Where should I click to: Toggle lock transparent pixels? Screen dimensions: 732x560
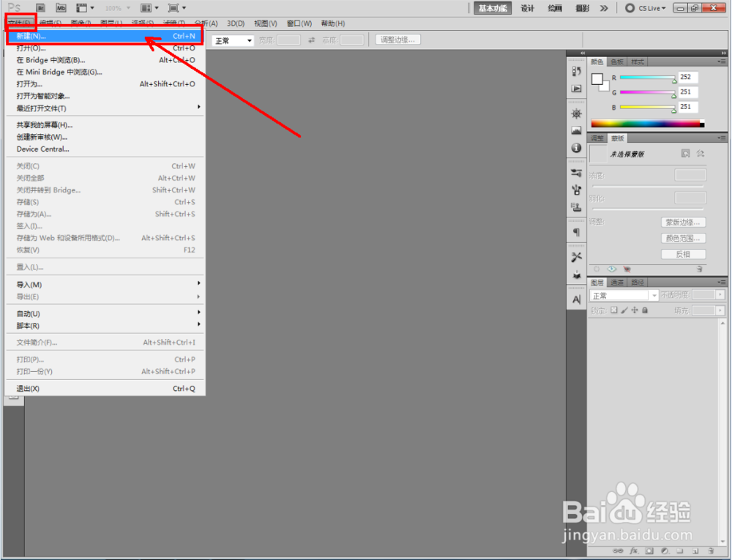pos(614,310)
